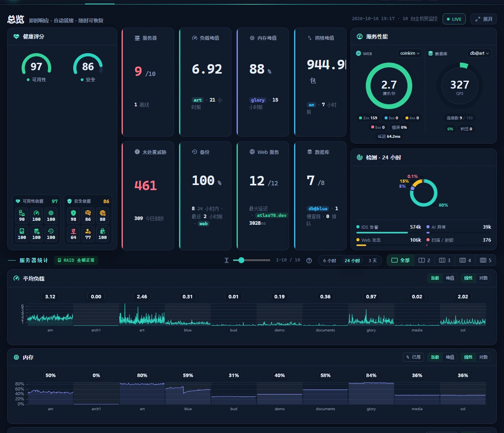
Task: Open the red firewall tile scoring 64
Action: click(74, 233)
